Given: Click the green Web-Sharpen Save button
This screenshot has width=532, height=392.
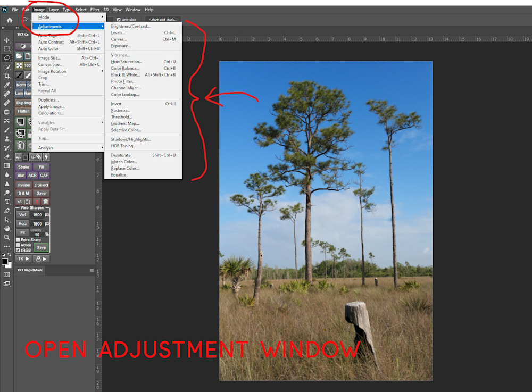Looking at the screenshot, I should tap(41, 247).
